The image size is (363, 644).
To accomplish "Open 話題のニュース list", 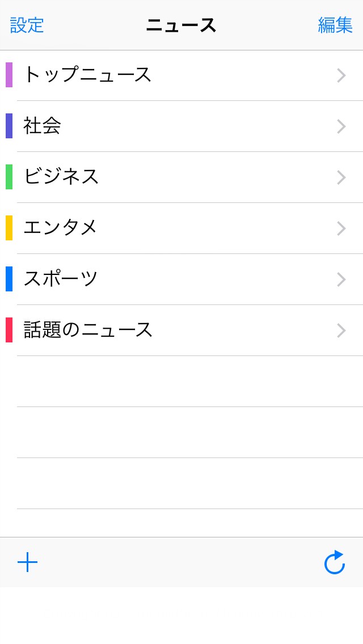I will [x=88, y=330].
